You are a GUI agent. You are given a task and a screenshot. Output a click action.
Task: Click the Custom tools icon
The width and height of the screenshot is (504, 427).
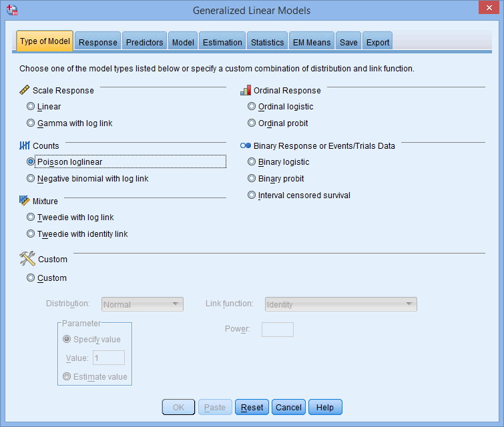pyautogui.click(x=27, y=258)
